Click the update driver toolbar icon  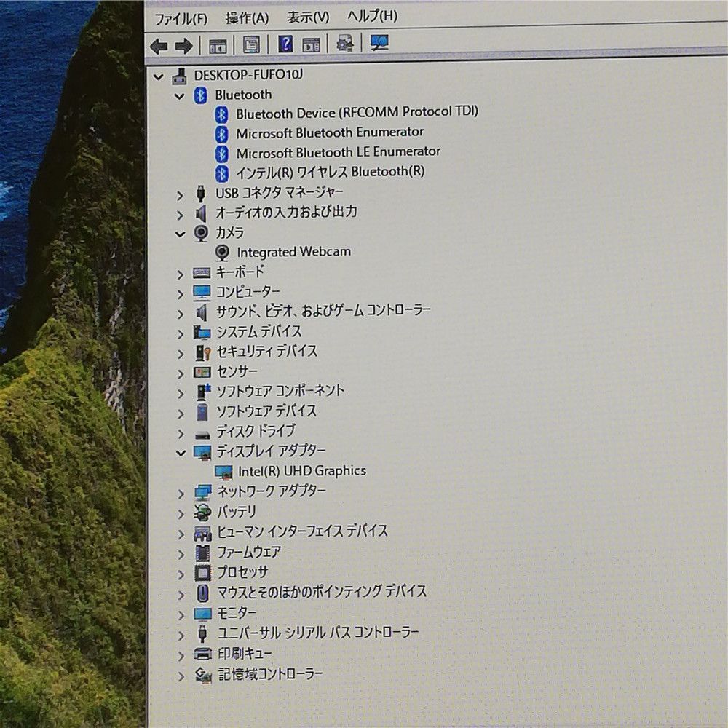(344, 43)
